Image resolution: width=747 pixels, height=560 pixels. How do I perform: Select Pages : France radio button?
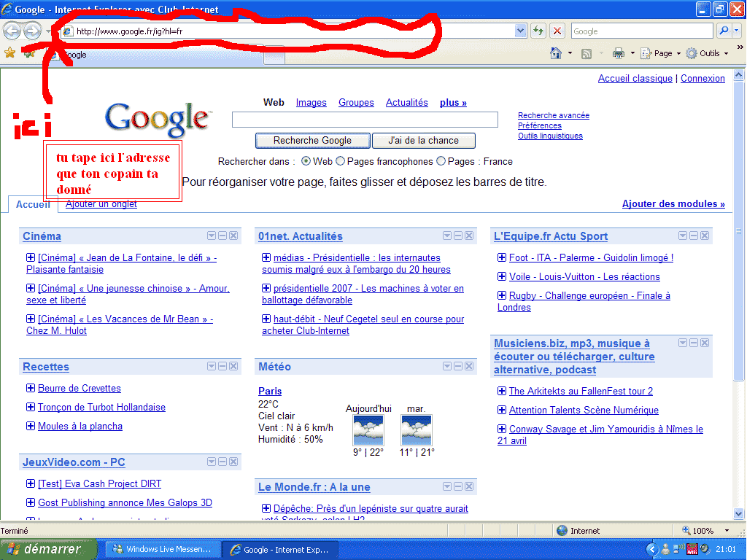(x=441, y=161)
